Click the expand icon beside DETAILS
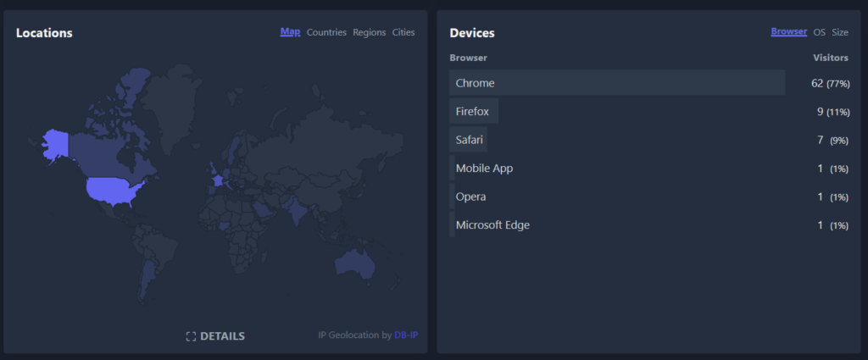The height and width of the screenshot is (360, 868). pyautogui.click(x=191, y=337)
